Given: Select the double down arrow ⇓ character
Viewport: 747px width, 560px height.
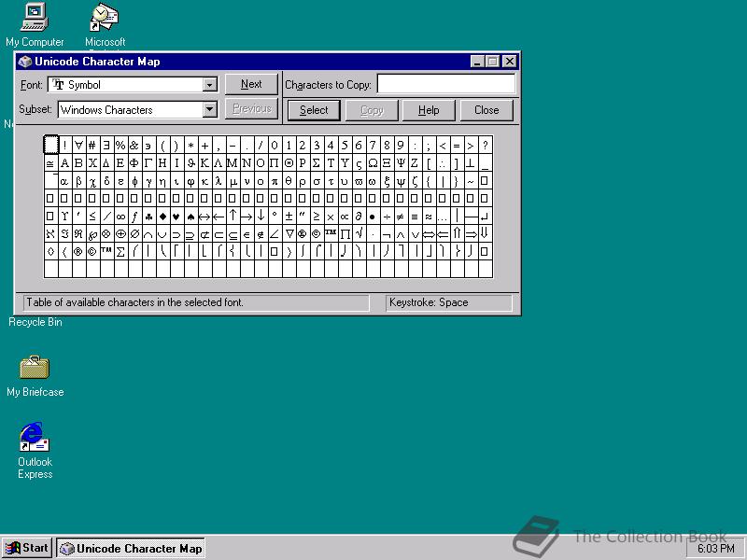Looking at the screenshot, I should pos(485,234).
